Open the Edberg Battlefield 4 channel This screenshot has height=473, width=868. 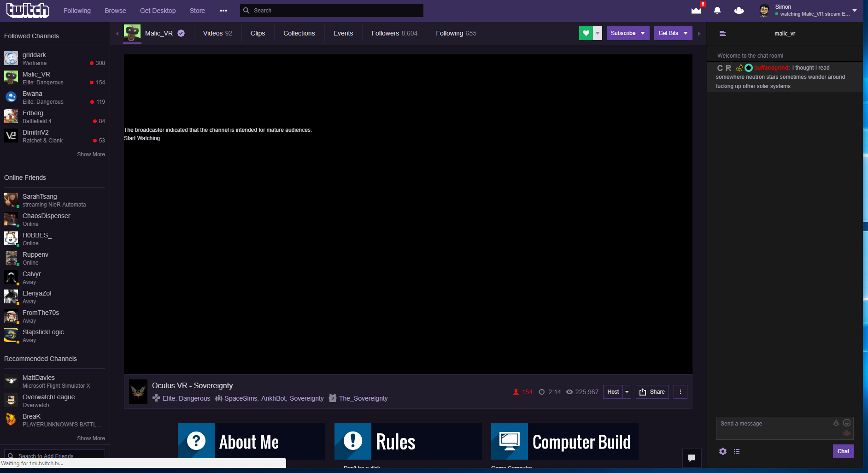pos(54,117)
